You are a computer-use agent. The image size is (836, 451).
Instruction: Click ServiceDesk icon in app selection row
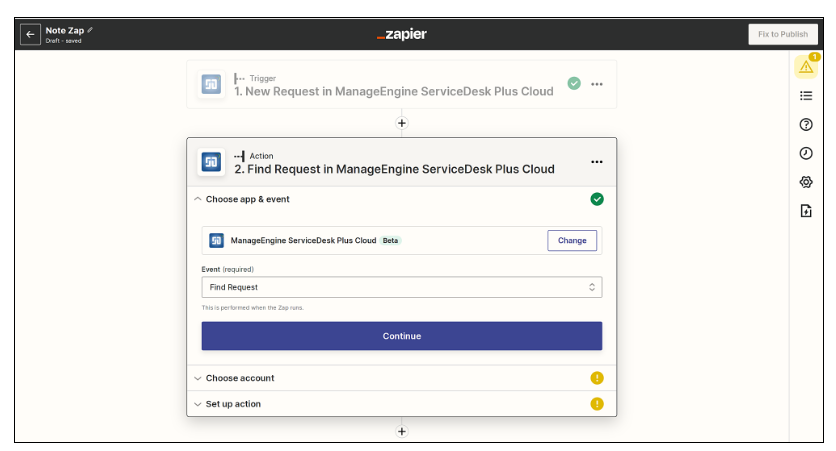coord(216,240)
